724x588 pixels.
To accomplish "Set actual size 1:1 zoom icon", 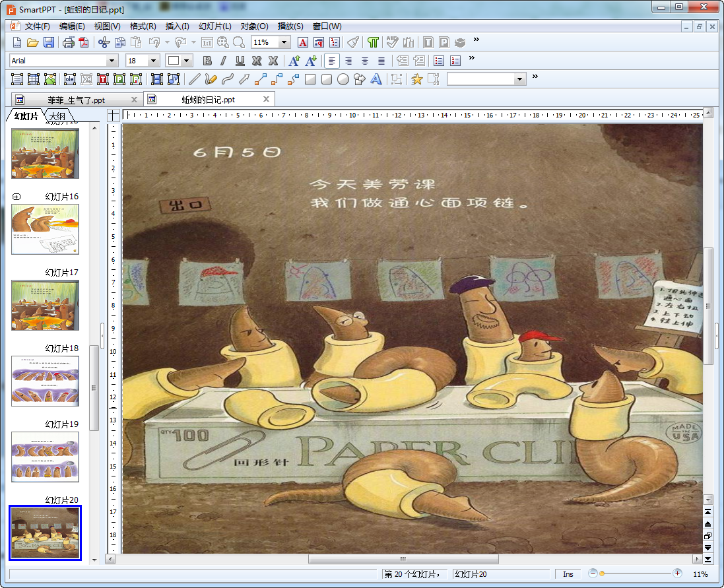I will (x=207, y=42).
